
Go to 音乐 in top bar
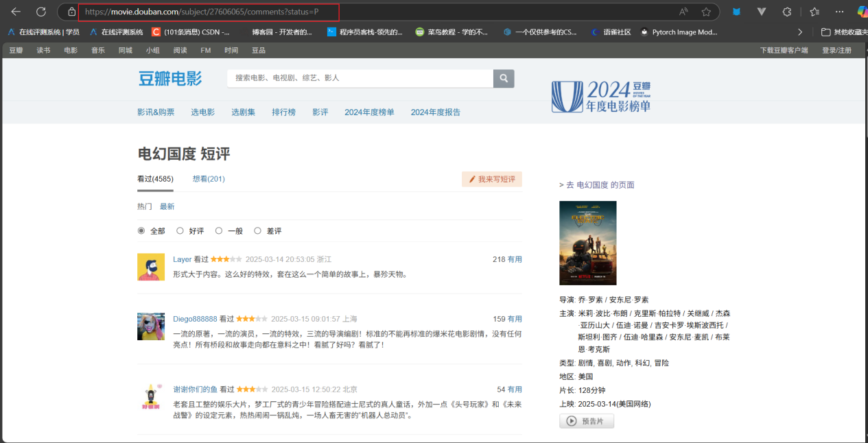pyautogui.click(x=98, y=50)
